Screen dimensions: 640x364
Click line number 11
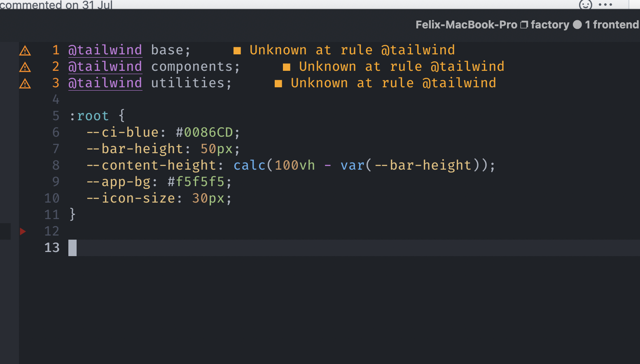click(x=52, y=215)
